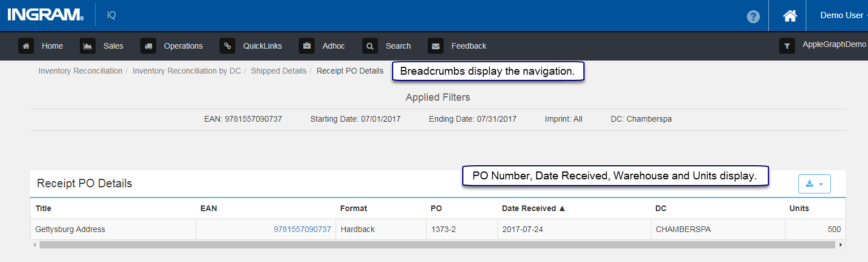Click the horizontal scrollbar thumb
This screenshot has width=868, height=262.
tap(437, 244)
